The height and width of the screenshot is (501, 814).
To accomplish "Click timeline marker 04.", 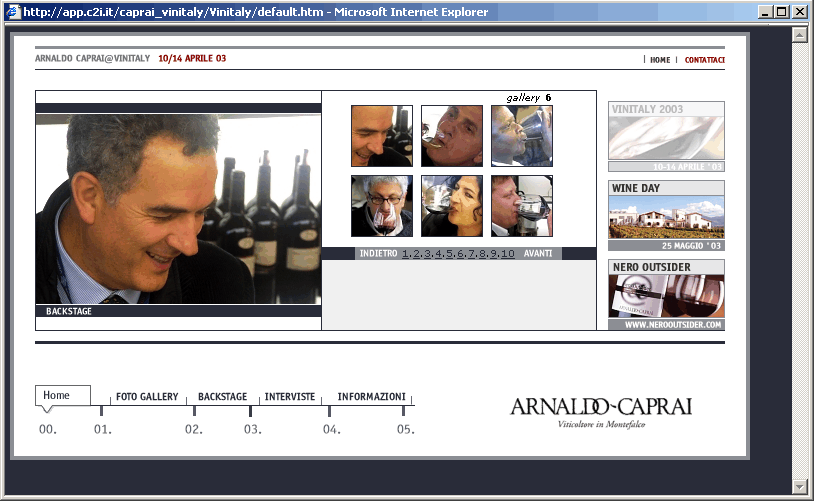I will [x=331, y=429].
